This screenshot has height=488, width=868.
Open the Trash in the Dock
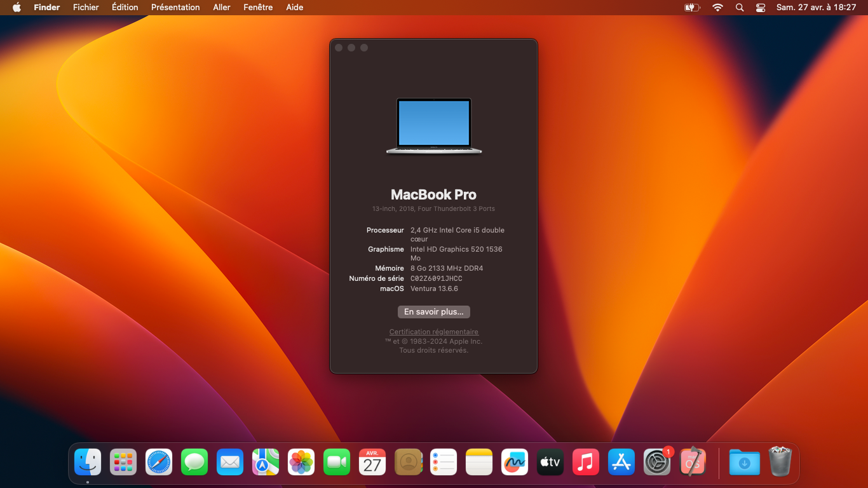pos(780,462)
